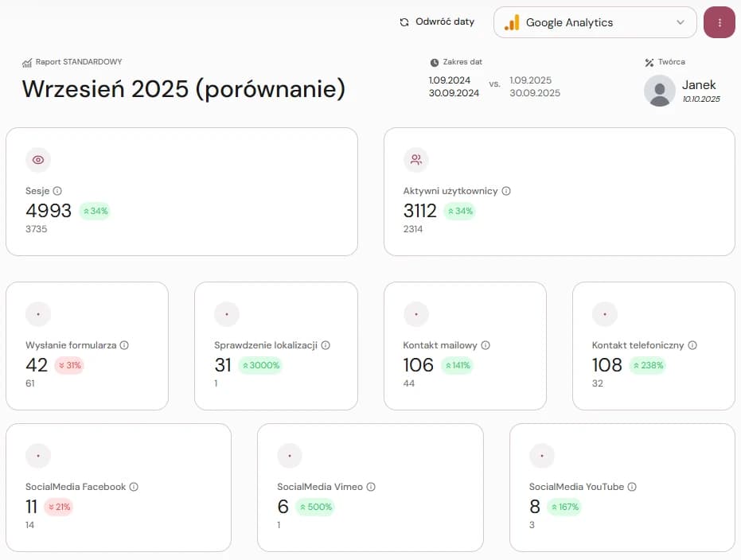Click info icon beside Kontakt telefoniczny
The width and height of the screenshot is (741, 560).
click(x=692, y=345)
